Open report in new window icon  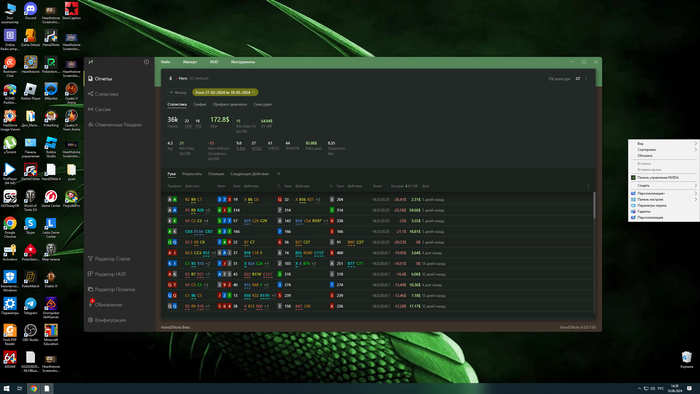coord(578,79)
